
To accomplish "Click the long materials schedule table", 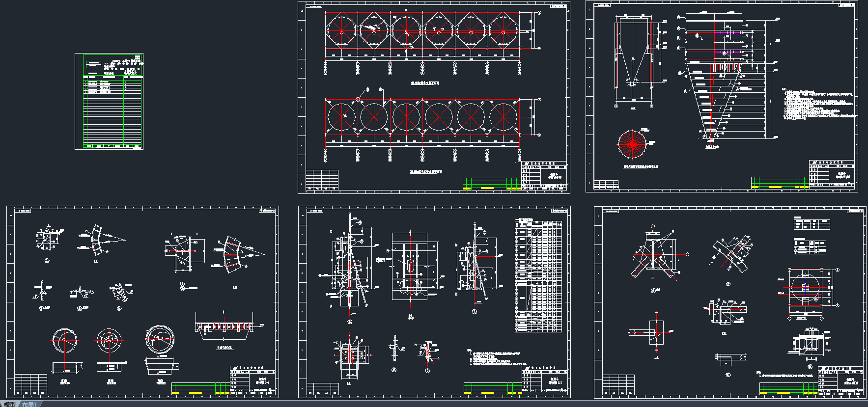I will [538, 276].
